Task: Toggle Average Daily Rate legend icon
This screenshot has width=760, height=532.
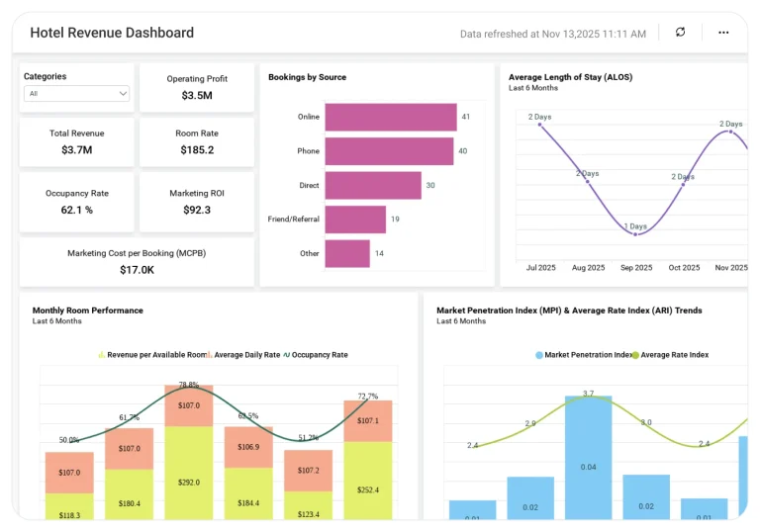Action: coord(210,355)
